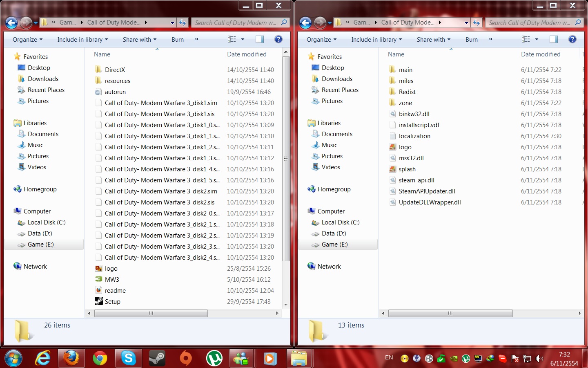Open Recent Places in the right window's sidebar

click(x=340, y=90)
